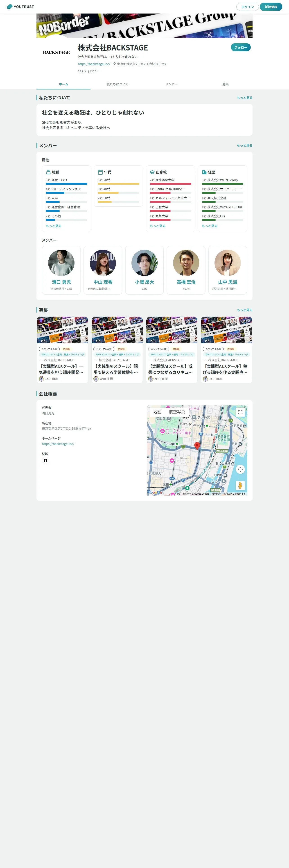Click the 浜松町 JR station icon on the map
This screenshot has width=289, height=868.
(x=215, y=435)
